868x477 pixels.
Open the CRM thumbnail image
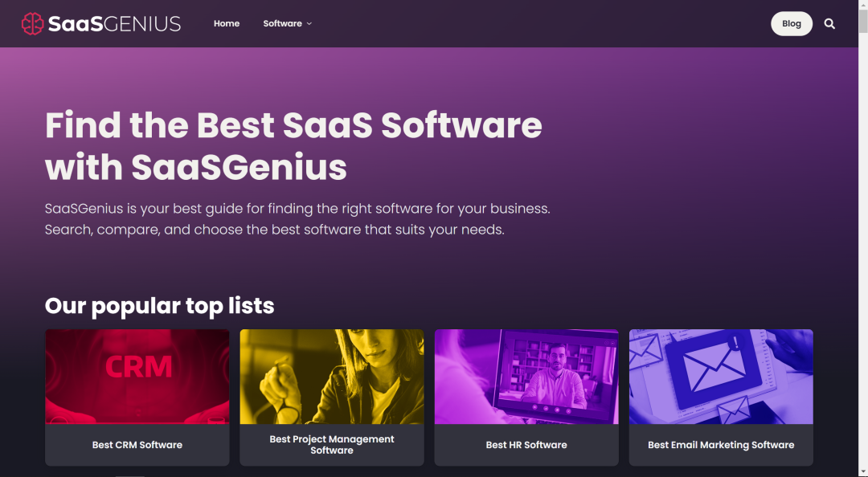coord(137,377)
